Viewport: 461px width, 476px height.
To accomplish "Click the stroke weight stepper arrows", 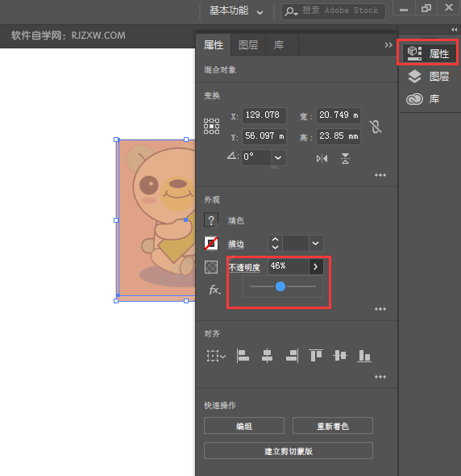I will pos(275,243).
